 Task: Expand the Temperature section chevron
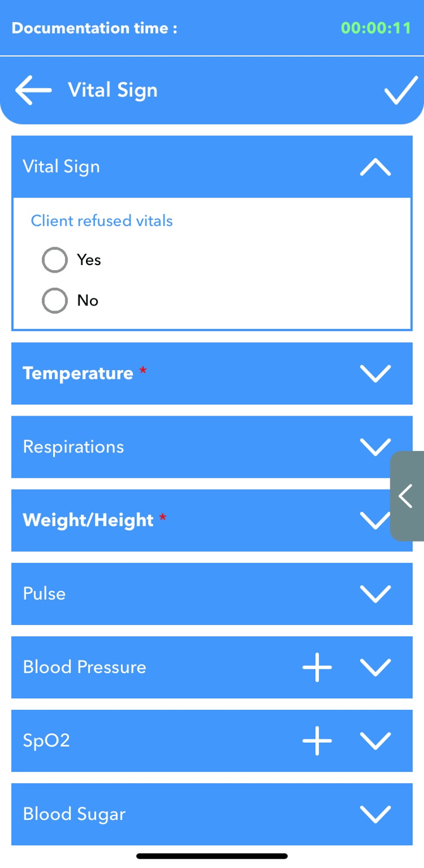(375, 373)
